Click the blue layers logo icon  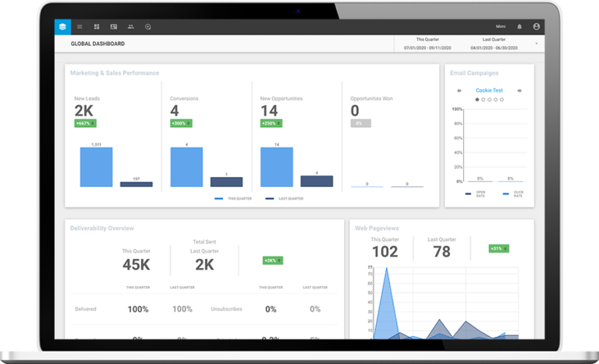pos(62,27)
